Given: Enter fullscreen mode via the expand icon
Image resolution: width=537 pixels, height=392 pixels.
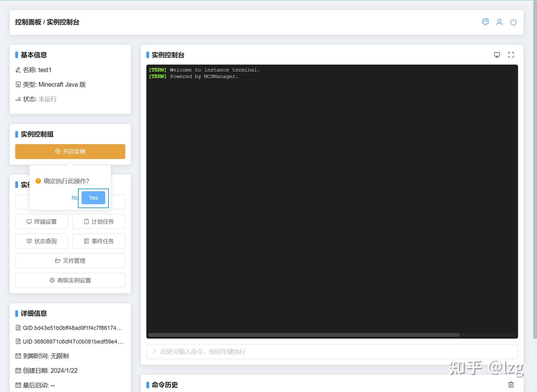Looking at the screenshot, I should tap(511, 54).
